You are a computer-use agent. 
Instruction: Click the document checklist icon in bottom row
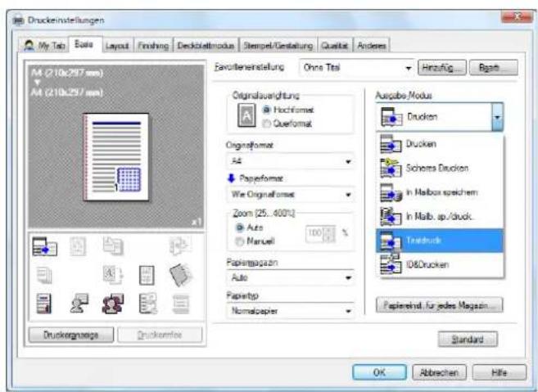(148, 303)
